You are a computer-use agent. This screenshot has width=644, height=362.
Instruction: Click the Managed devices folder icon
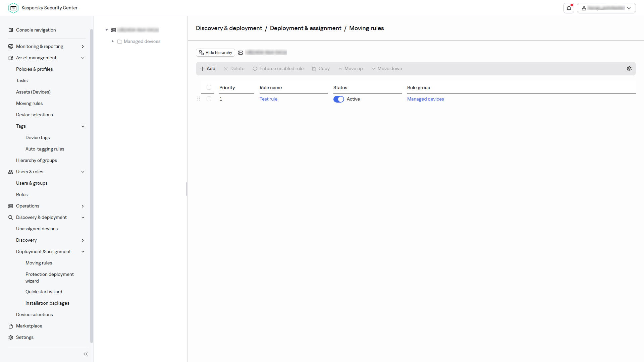[120, 42]
